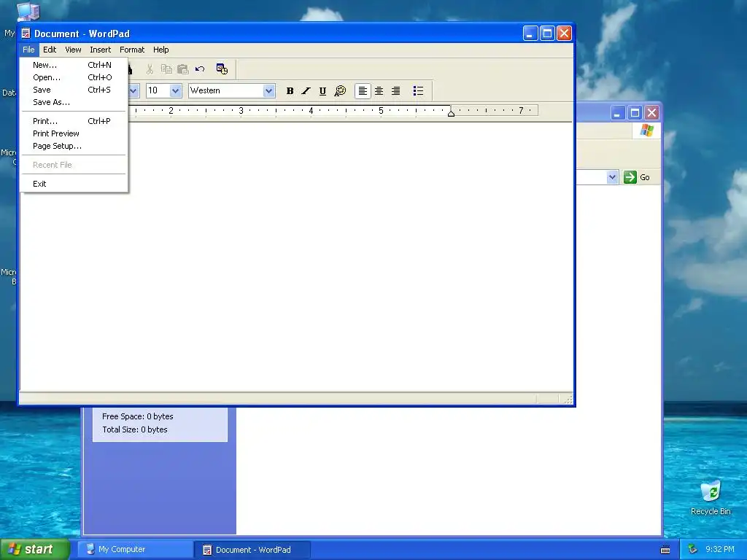
Task: Click the WordPad title bar document icon
Action: point(26,34)
